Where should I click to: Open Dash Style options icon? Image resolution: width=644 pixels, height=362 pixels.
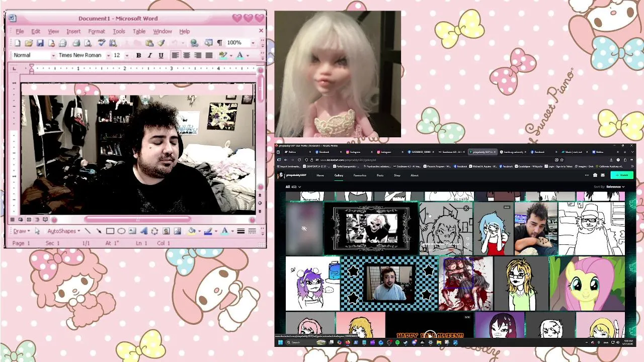(252, 231)
